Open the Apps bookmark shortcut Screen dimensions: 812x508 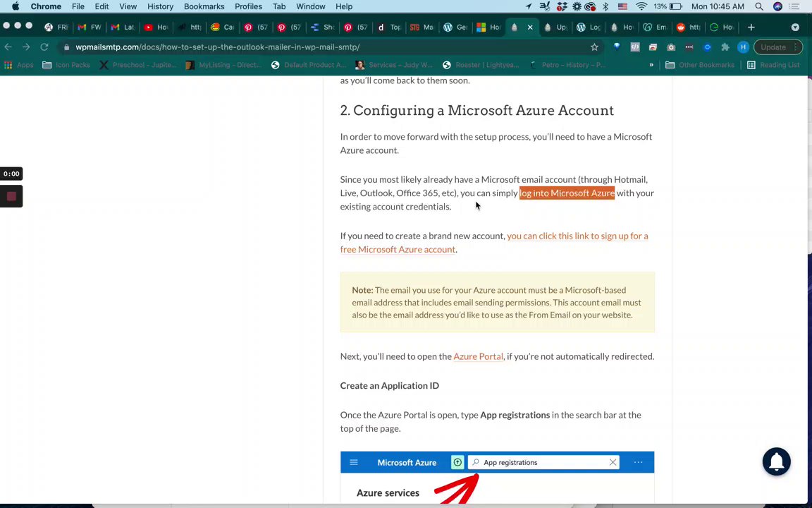[x=18, y=65]
